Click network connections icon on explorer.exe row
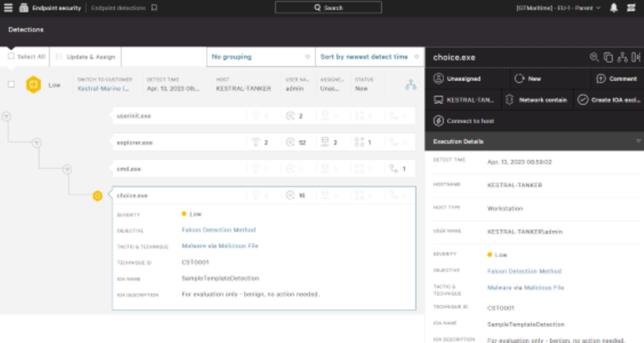The width and height of the screenshot is (644, 343). click(256, 142)
